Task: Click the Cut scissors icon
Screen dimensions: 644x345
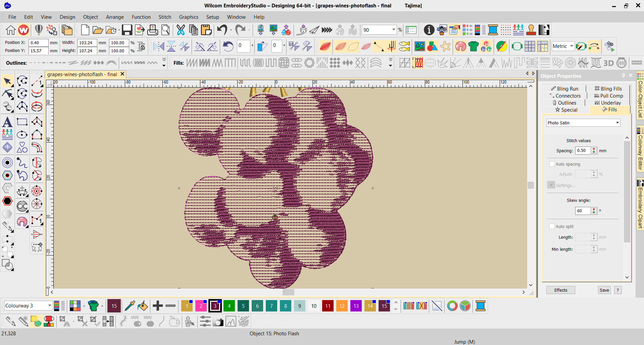Action: pyautogui.click(x=181, y=30)
